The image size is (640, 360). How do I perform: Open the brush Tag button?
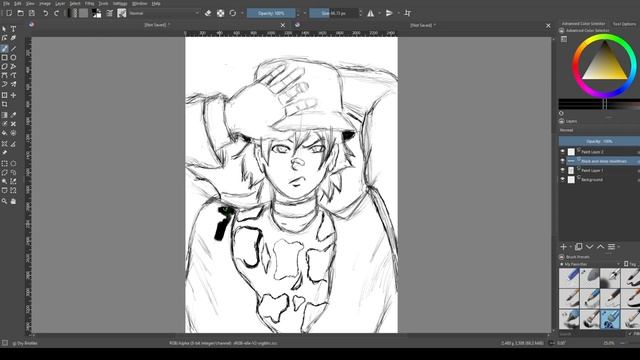[x=631, y=264]
